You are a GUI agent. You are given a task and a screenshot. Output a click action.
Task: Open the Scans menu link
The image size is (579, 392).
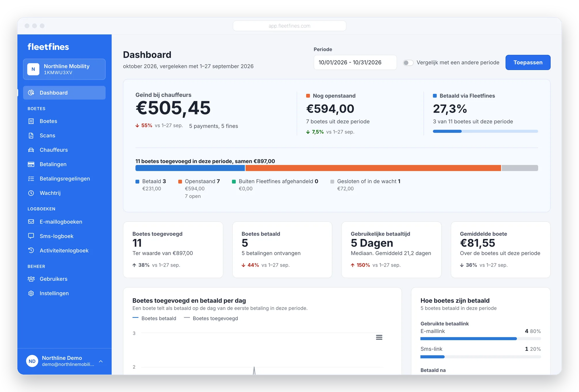64,135
